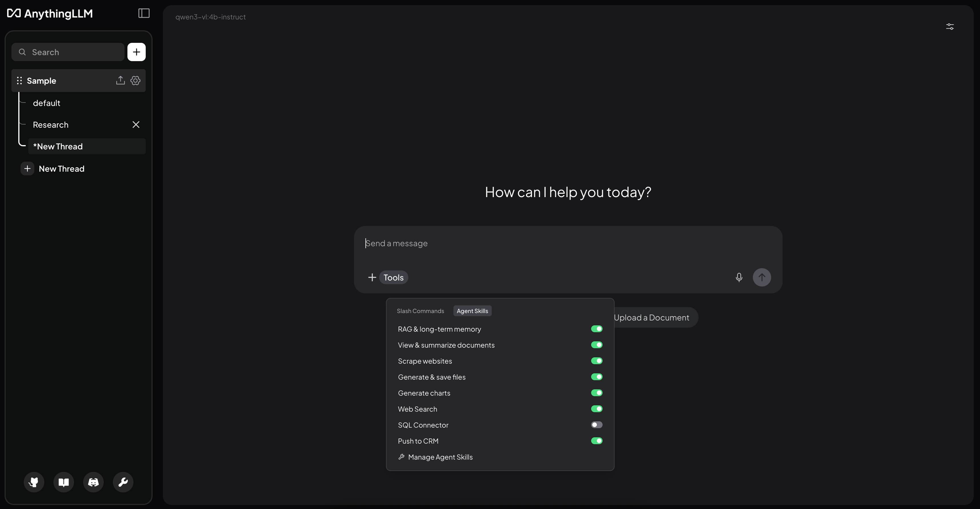
Task: Open Sample workspace settings gear
Action: click(135, 80)
